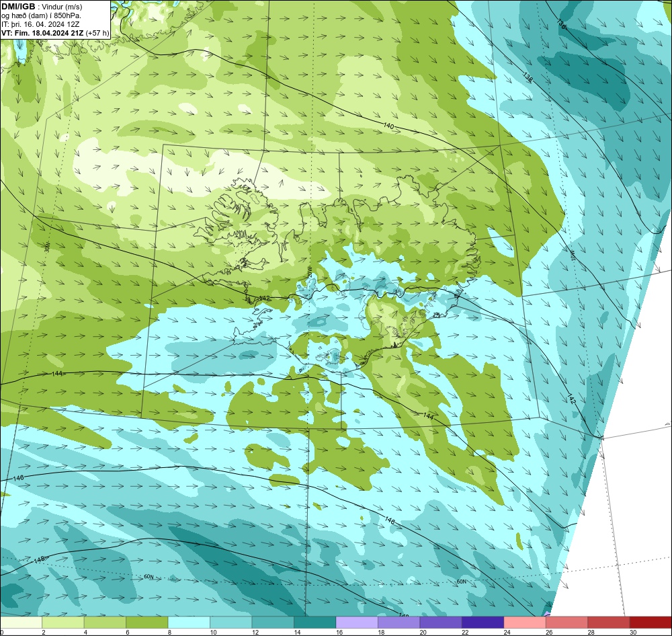Select the 18–20 m/s light purple legend swatch
Viewport: 672px width, 636px height.
click(x=399, y=623)
